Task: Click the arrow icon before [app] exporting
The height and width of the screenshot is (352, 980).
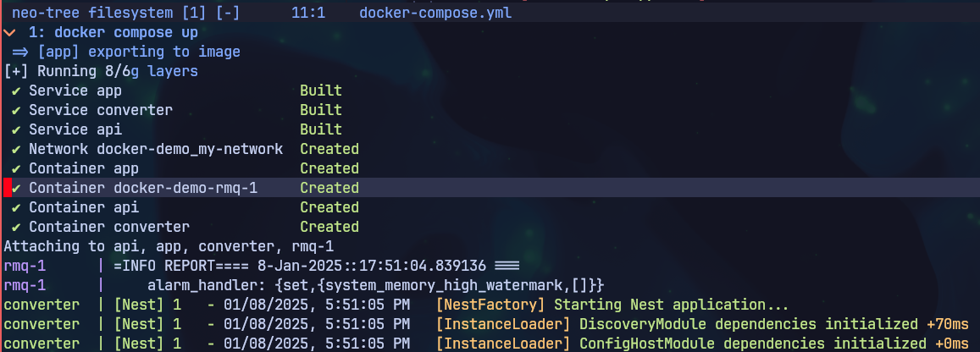Action: pos(20,52)
